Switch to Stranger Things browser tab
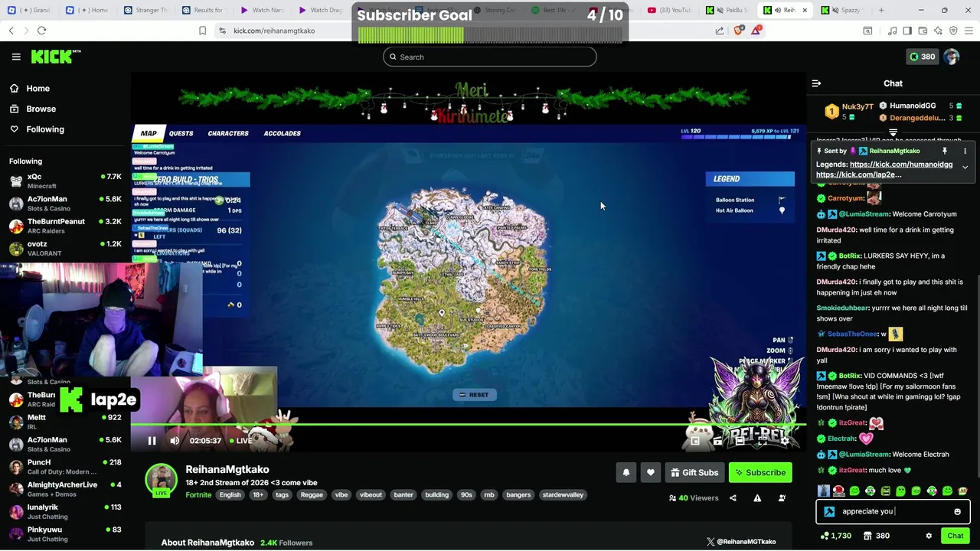Viewport: 980px width, 551px height. coord(145,10)
